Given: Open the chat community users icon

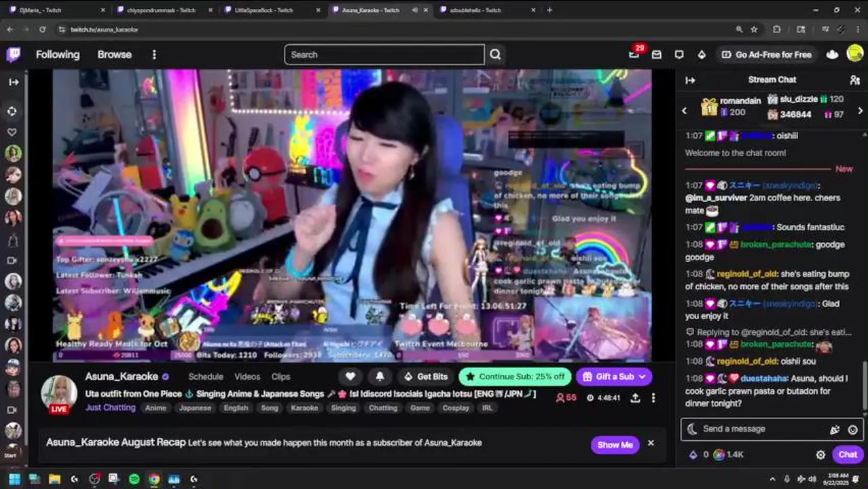Looking at the screenshot, I should click(854, 80).
